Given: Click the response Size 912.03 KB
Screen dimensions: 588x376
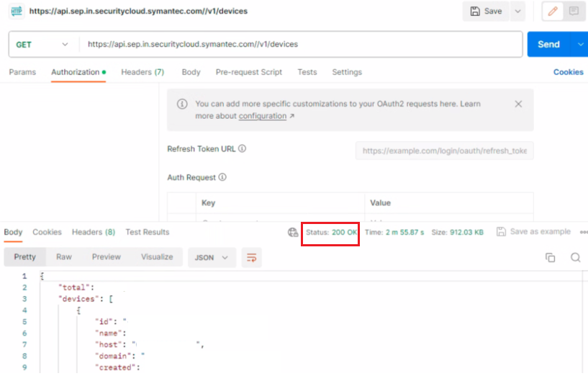Looking at the screenshot, I should [457, 232].
